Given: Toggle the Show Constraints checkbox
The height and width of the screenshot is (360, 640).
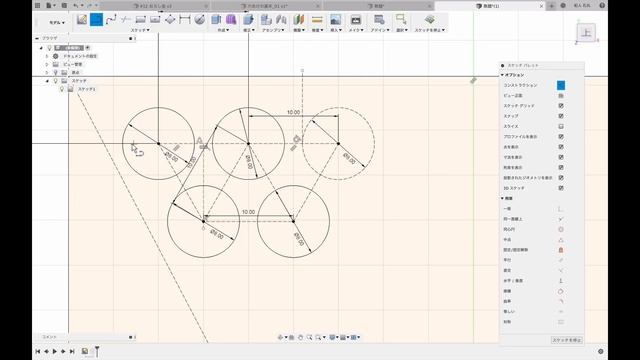Looking at the screenshot, I should (561, 167).
